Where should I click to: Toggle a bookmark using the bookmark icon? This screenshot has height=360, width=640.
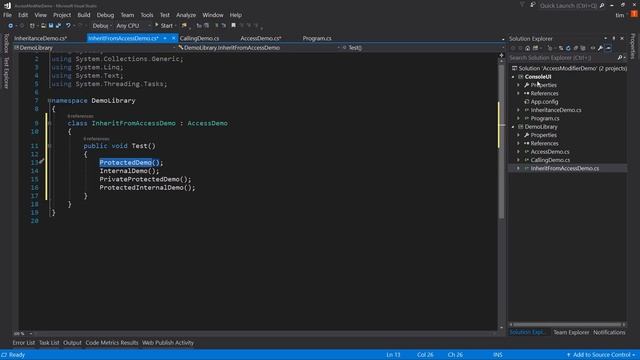233,26
